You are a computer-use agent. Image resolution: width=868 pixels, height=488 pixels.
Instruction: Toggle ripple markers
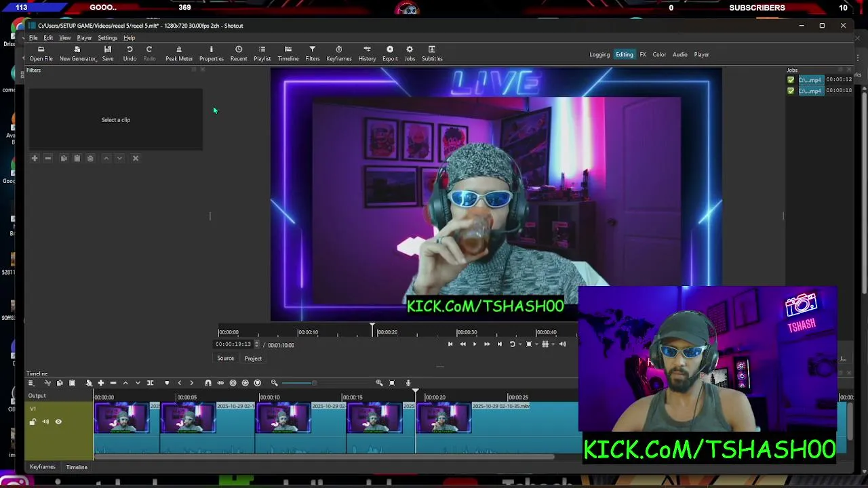coord(258,383)
